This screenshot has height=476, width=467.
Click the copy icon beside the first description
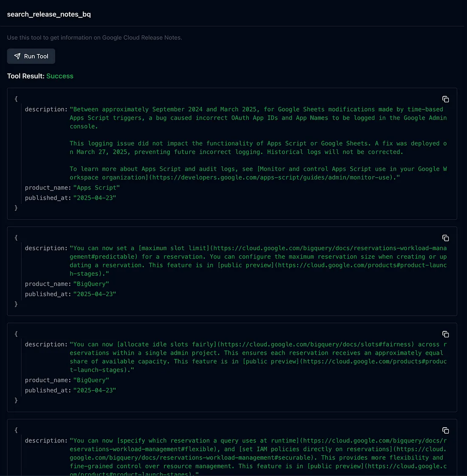445,99
